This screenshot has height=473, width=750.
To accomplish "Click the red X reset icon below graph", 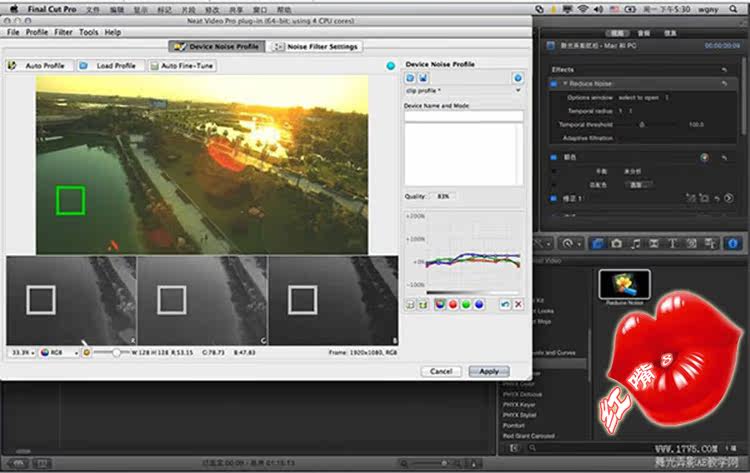I will pos(518,304).
